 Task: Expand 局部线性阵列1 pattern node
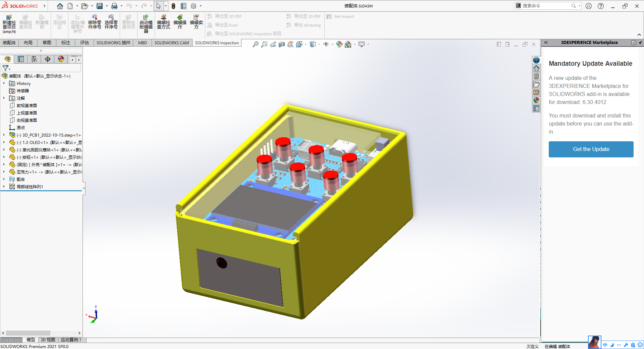pos(4,187)
